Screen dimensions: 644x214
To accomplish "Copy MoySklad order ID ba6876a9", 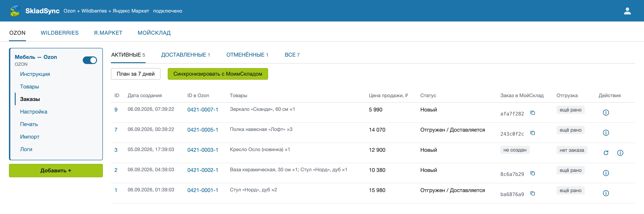I will [x=532, y=193].
